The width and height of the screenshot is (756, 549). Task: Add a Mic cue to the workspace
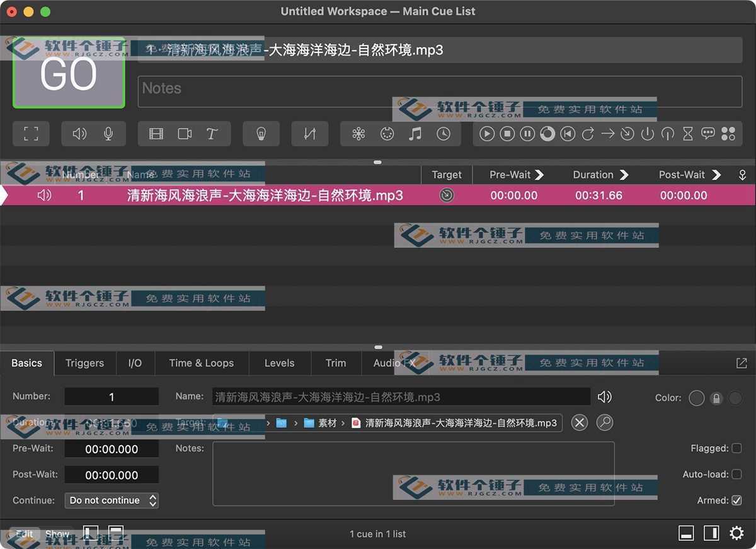107,134
